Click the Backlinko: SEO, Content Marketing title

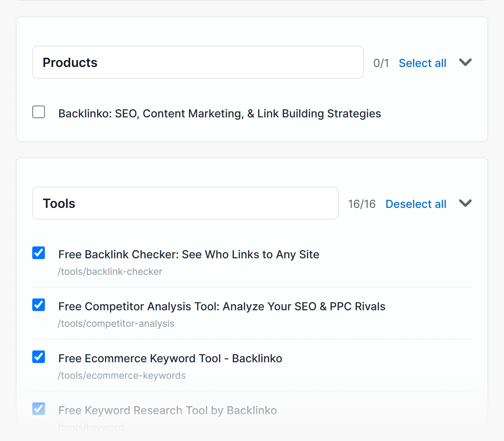coord(220,114)
